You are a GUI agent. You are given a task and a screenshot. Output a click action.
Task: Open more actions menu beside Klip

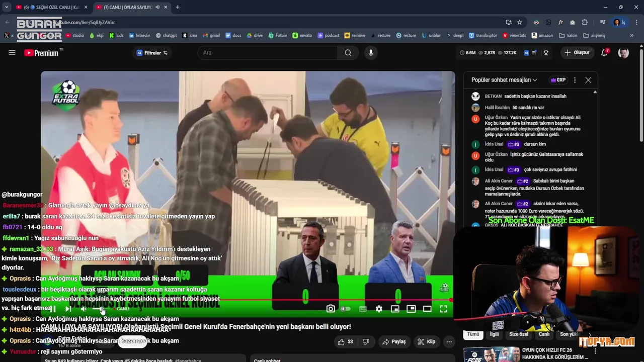(449, 342)
